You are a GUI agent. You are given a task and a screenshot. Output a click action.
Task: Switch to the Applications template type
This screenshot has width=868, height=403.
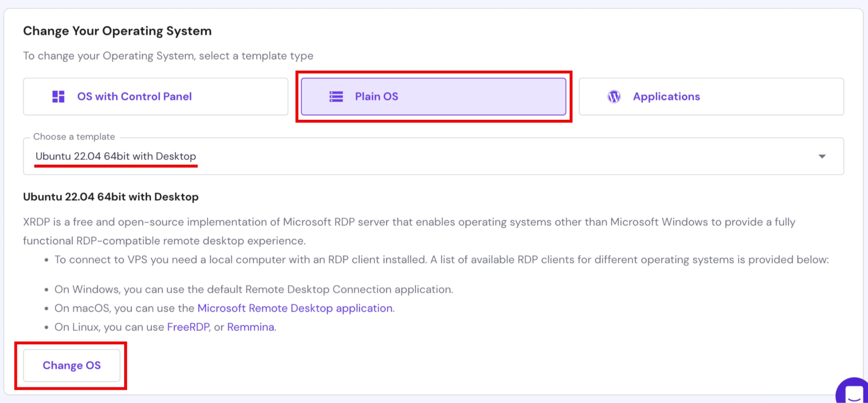[x=711, y=97]
